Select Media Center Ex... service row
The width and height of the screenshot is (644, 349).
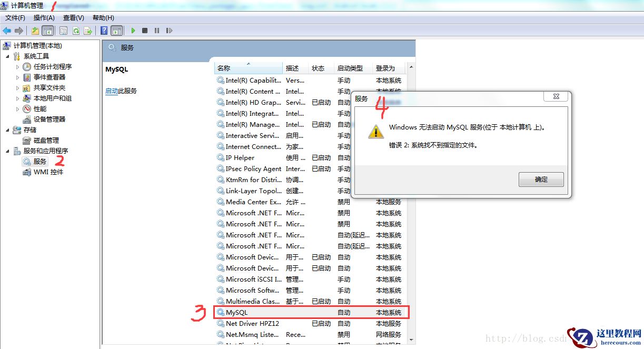[311, 202]
